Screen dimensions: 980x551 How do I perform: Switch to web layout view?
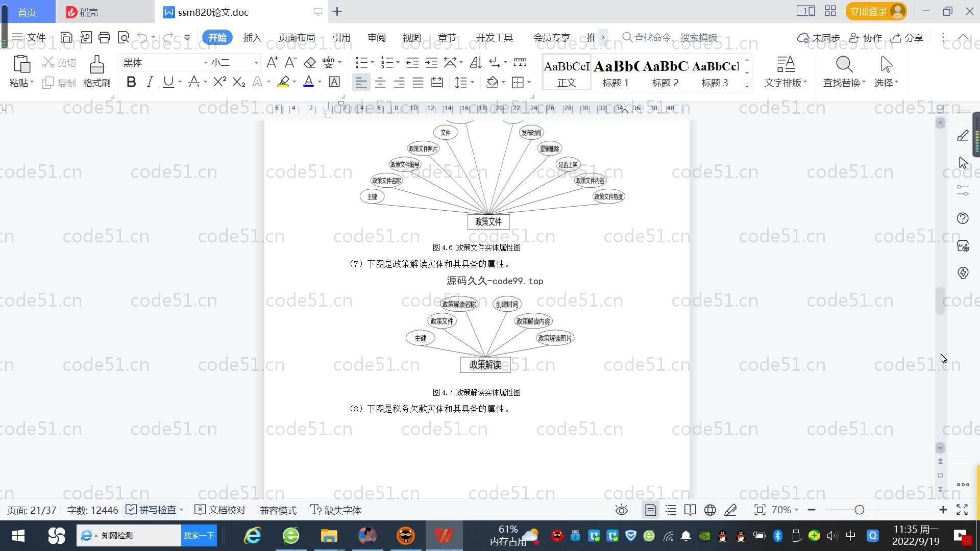(710, 510)
